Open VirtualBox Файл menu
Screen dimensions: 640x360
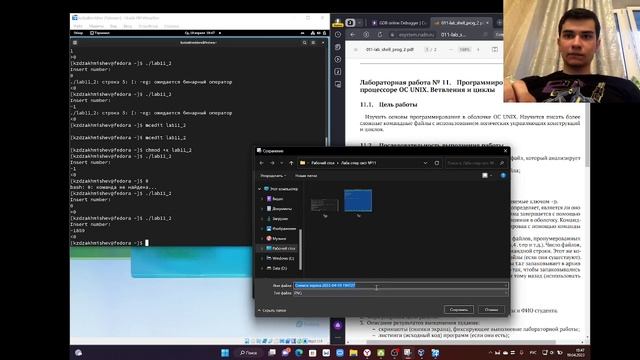(x=78, y=26)
